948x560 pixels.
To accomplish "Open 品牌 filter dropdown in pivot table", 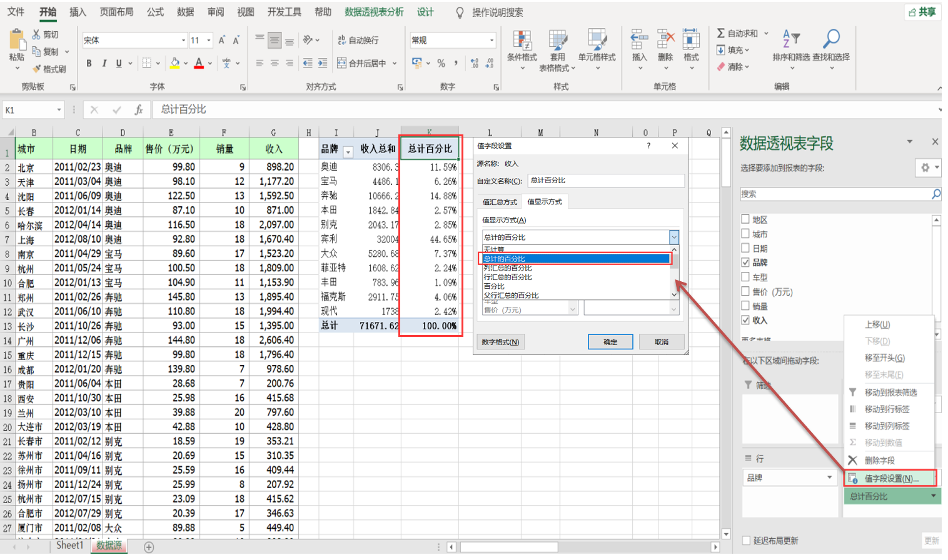I will (348, 152).
